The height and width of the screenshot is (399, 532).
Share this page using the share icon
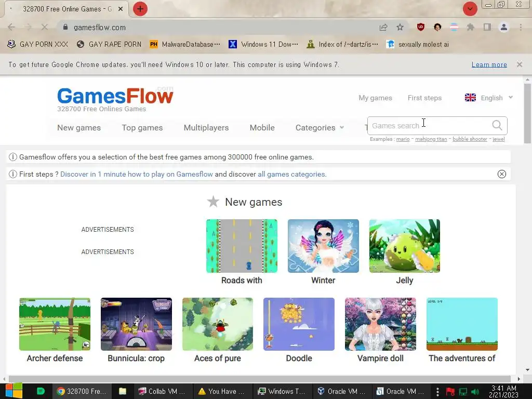(383, 27)
